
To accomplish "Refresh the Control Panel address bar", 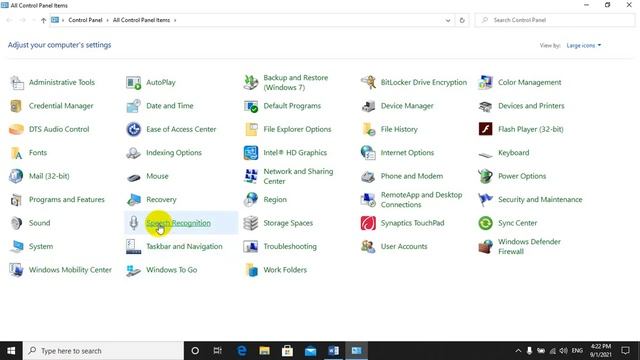I will pyautogui.click(x=462, y=20).
